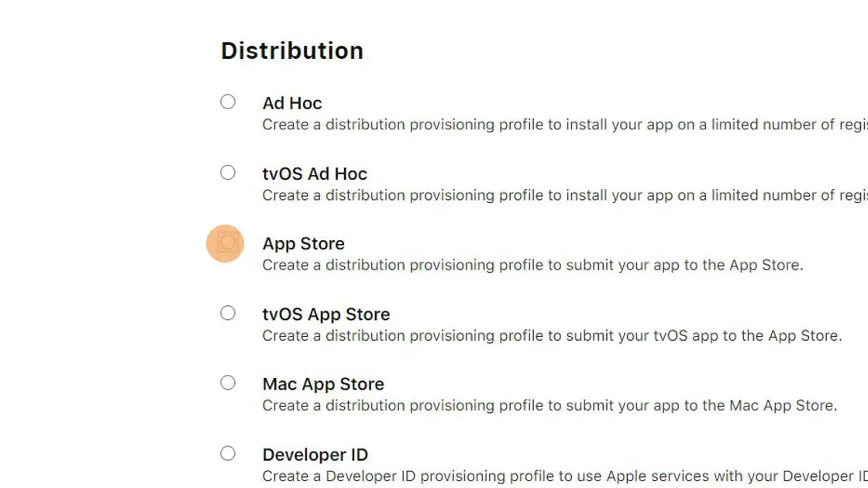Click the App Store submission description text

click(x=533, y=265)
